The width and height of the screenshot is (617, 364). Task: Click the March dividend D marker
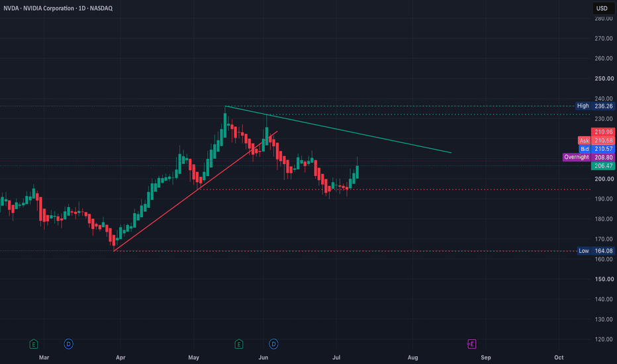[x=68, y=344]
